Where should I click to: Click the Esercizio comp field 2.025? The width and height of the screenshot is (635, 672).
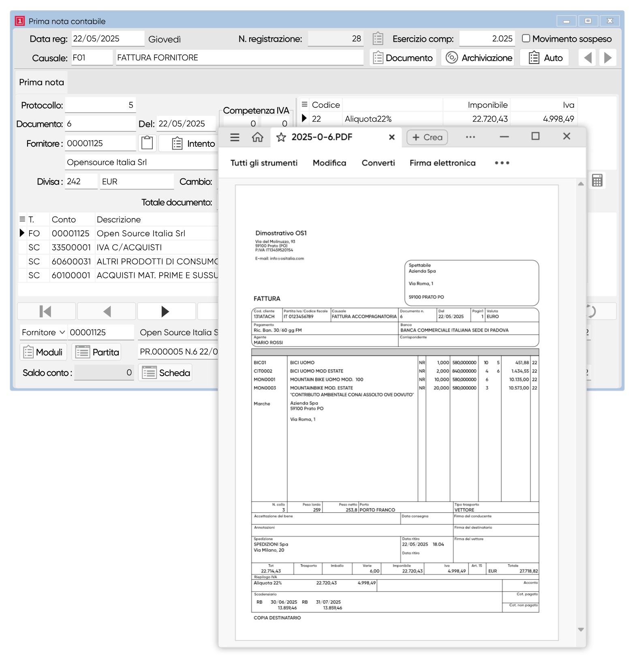[x=487, y=39]
